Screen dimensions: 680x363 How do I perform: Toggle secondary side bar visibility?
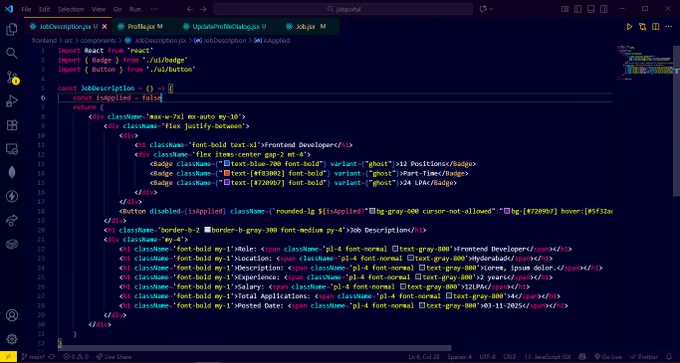coord(603,9)
